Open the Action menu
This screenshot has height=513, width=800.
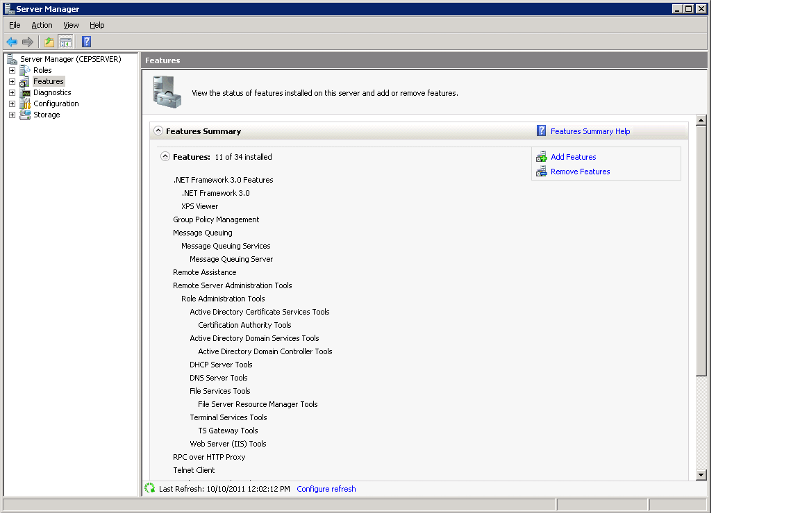click(x=41, y=24)
